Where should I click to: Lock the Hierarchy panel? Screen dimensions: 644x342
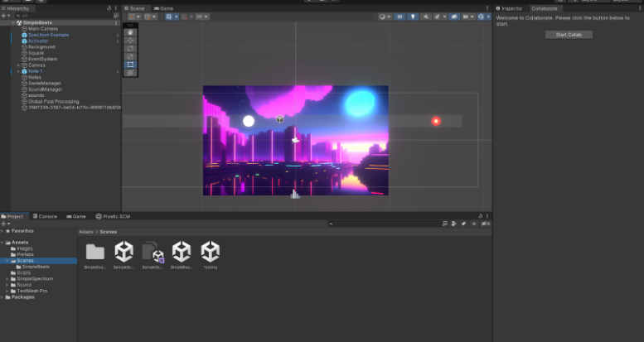pos(109,8)
